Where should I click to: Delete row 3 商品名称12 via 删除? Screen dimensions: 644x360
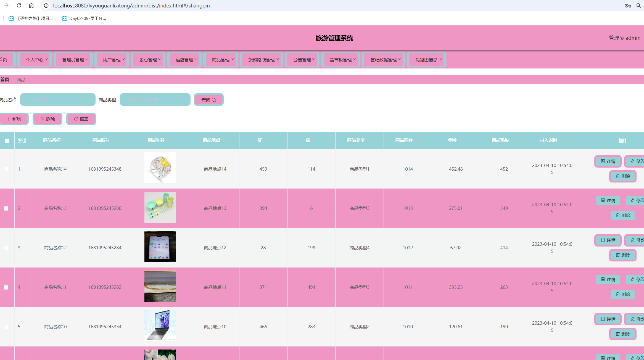pyautogui.click(x=623, y=255)
